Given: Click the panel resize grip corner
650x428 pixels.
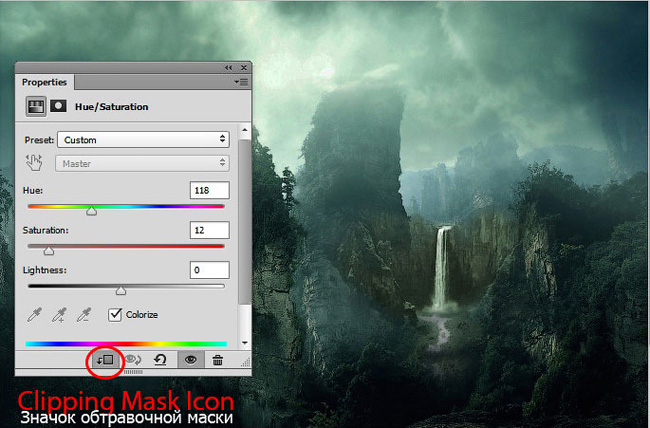Looking at the screenshot, I should [x=245, y=362].
